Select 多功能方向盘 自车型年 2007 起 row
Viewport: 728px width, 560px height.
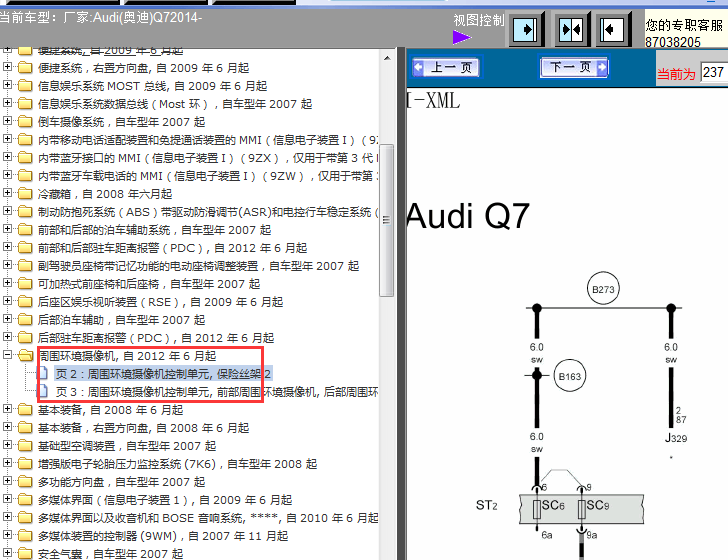click(121, 482)
